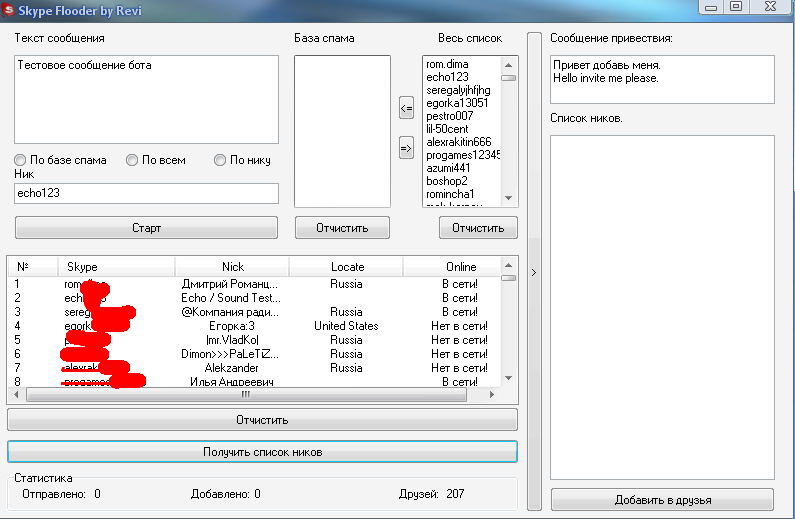Screen dimensions: 795x519
Task: Click Добавить в друзья button
Action: pos(663,500)
